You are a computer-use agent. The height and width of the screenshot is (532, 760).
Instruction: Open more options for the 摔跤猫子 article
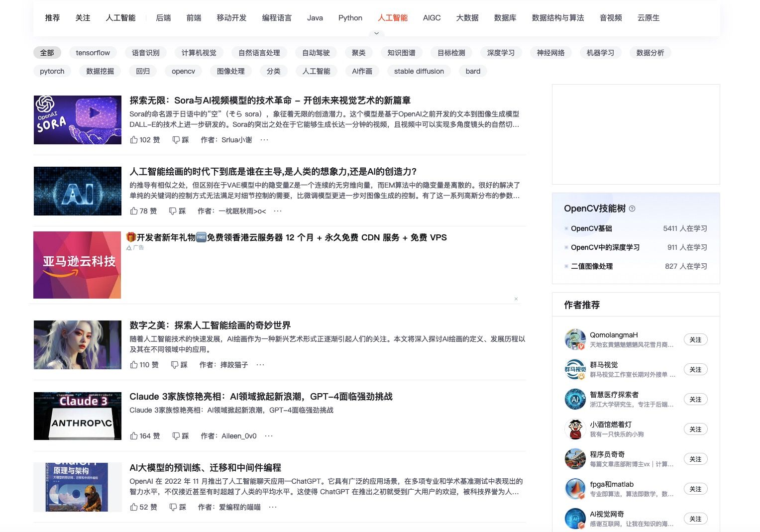tap(260, 365)
